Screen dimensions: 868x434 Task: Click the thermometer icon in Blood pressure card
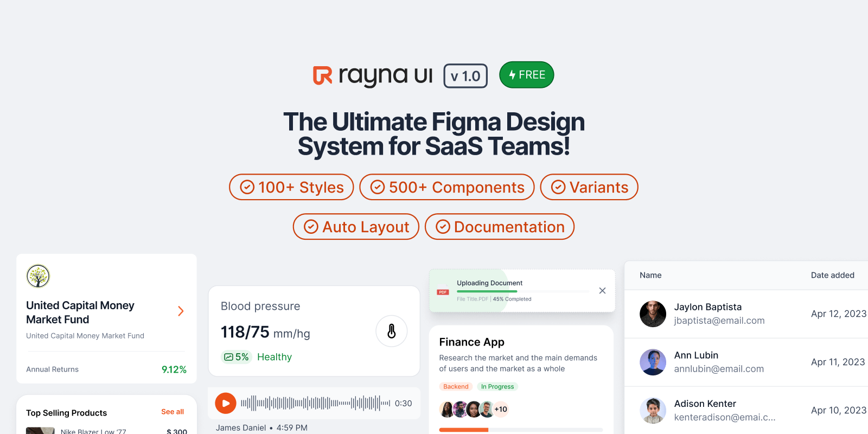(391, 331)
